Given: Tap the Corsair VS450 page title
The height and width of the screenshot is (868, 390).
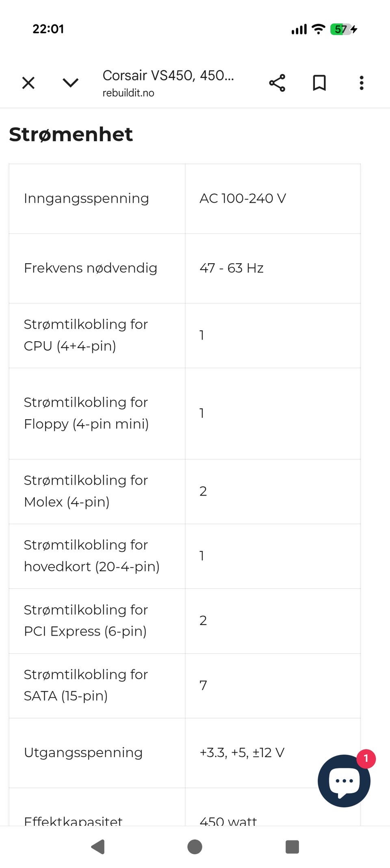Looking at the screenshot, I should point(168,75).
